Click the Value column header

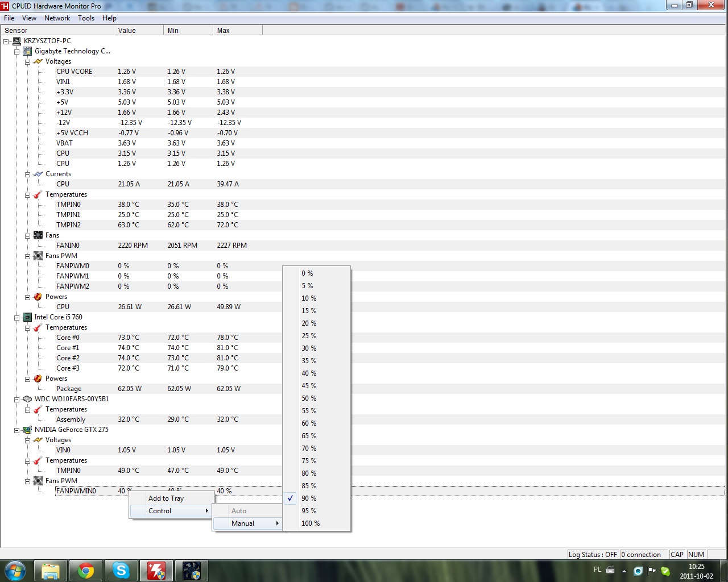(139, 31)
